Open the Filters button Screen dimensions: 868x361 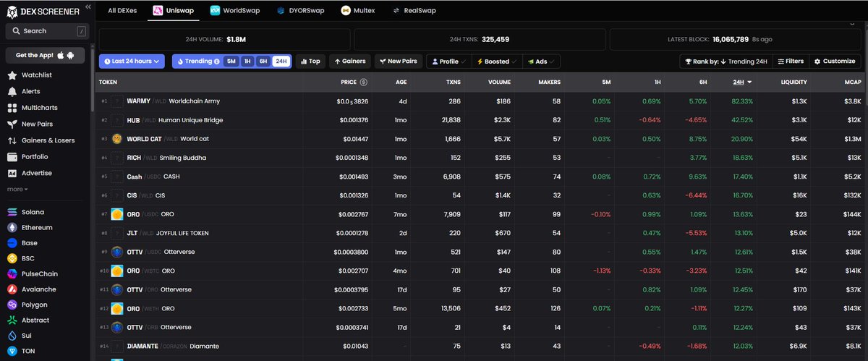[x=791, y=61]
